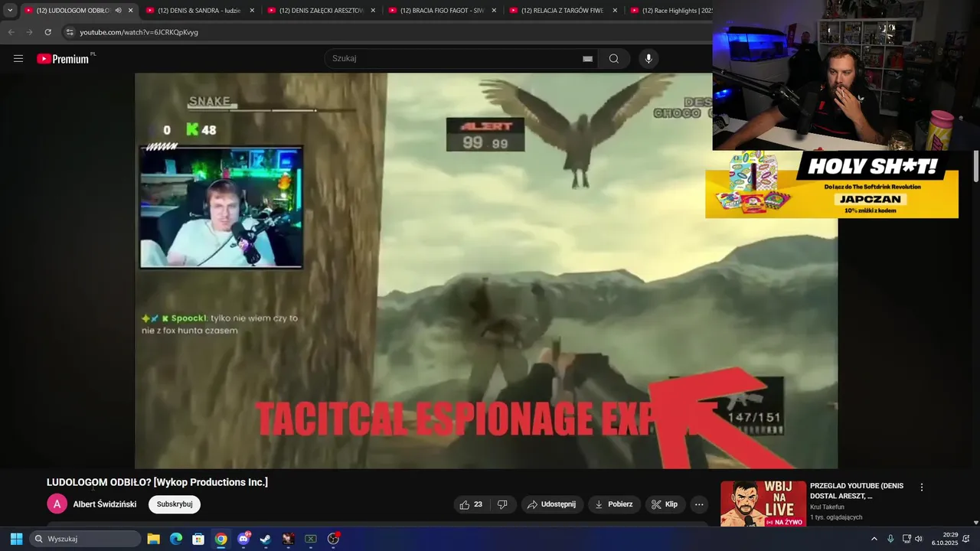The image size is (980, 551).
Task: Create a clip with the Klip button
Action: [x=665, y=504]
